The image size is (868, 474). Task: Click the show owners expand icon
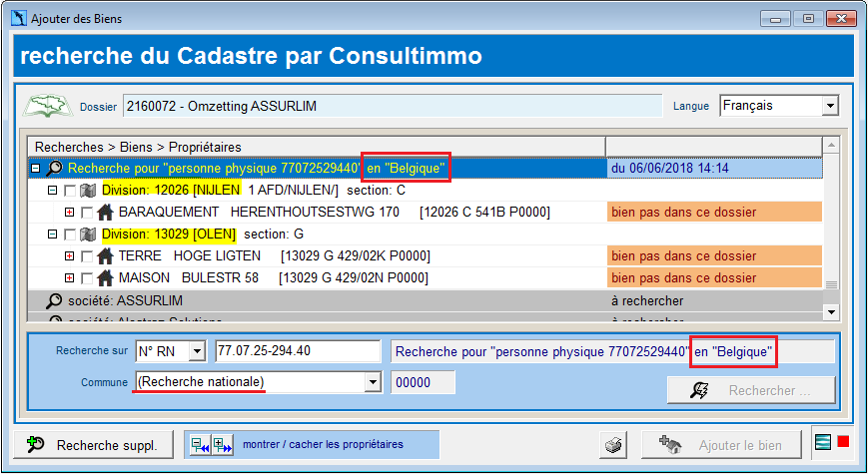(x=222, y=445)
